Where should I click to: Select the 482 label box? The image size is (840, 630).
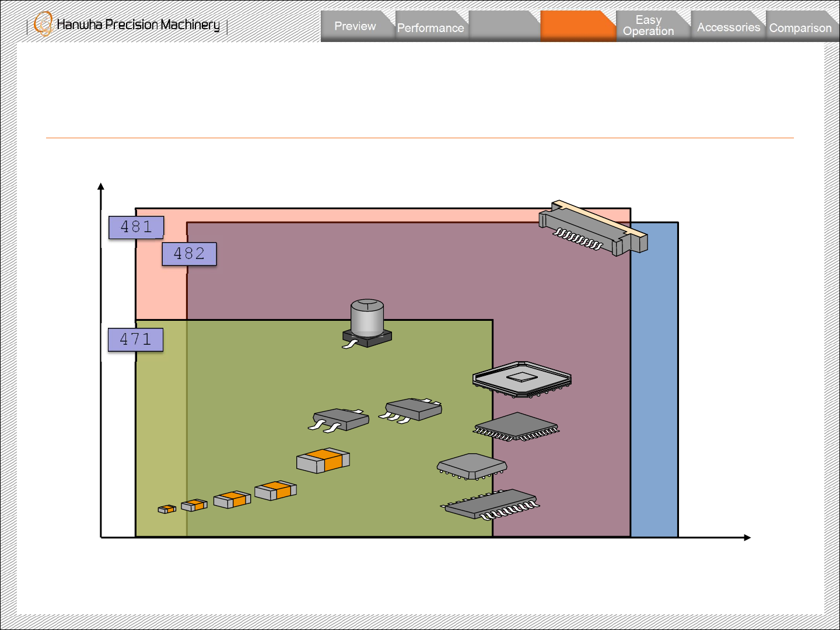[x=190, y=254]
